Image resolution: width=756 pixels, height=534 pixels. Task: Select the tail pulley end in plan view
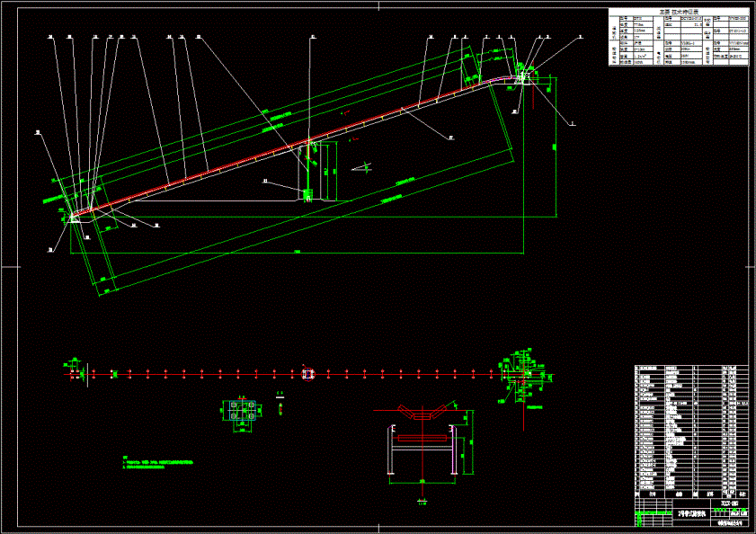77,373
